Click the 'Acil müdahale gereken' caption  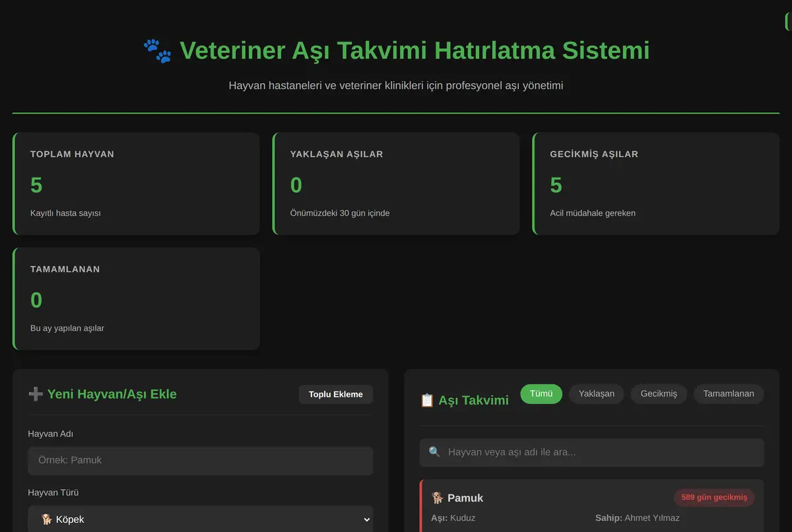click(x=593, y=213)
